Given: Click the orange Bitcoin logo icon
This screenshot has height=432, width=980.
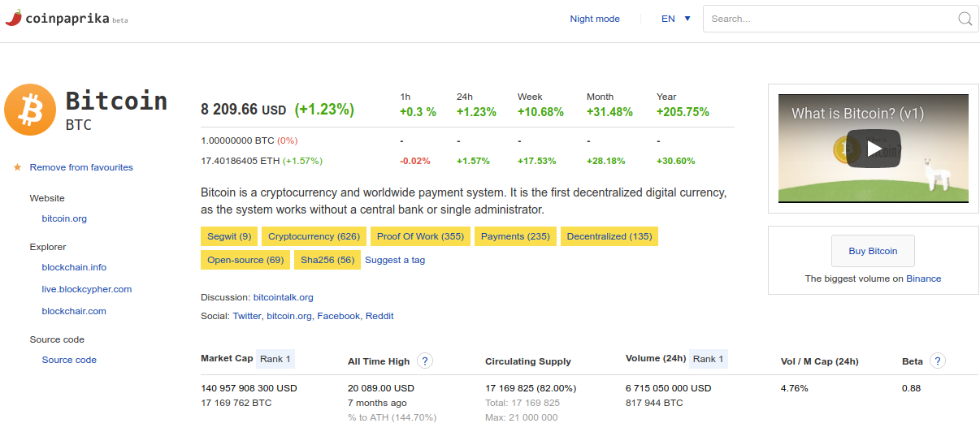Looking at the screenshot, I should coord(29,110).
